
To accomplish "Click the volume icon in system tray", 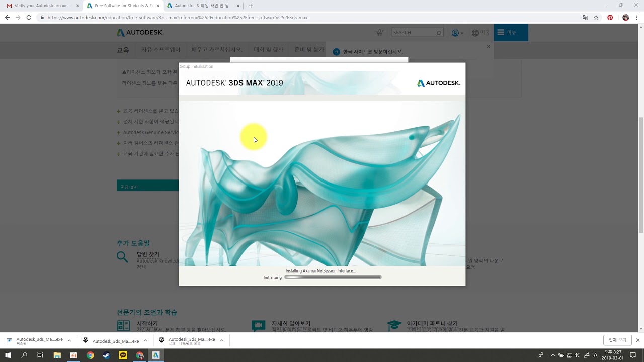I will pos(577,355).
